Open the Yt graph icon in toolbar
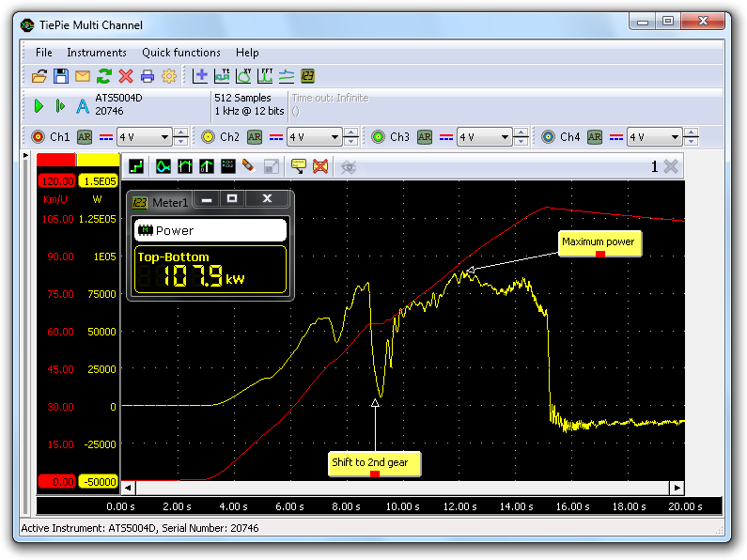 pyautogui.click(x=222, y=76)
